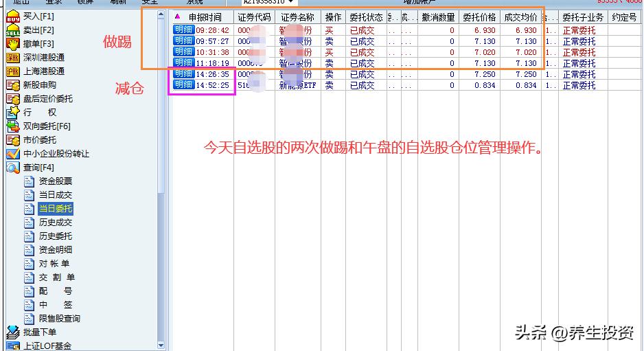Click the 成交均价 column header
Image resolution: width=644 pixels, height=351 pixels.
point(520,17)
